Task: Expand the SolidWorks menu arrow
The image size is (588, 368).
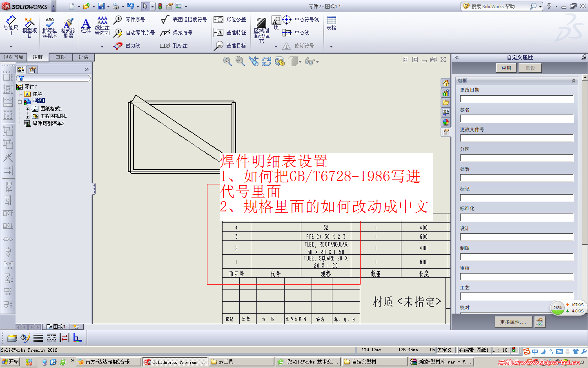Action: click(53, 6)
